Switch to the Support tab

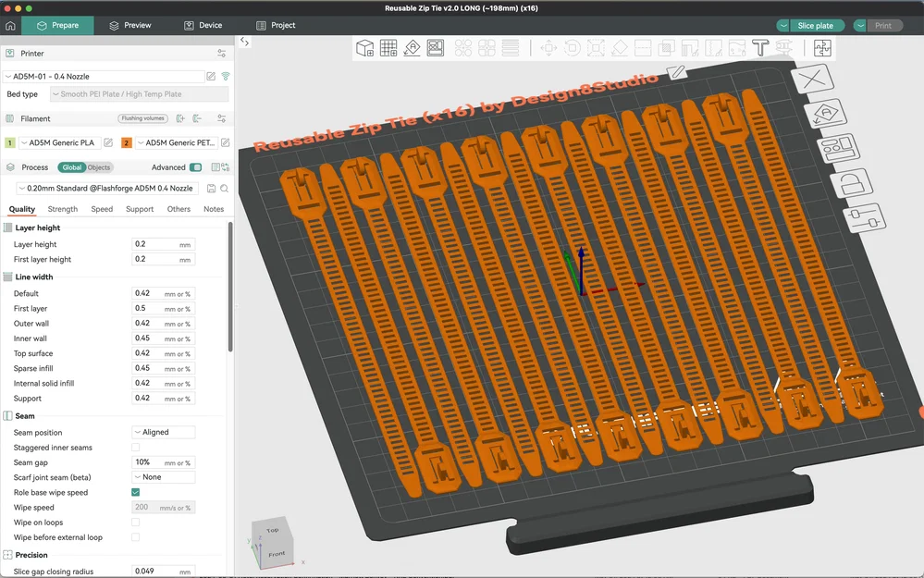pyautogui.click(x=140, y=209)
